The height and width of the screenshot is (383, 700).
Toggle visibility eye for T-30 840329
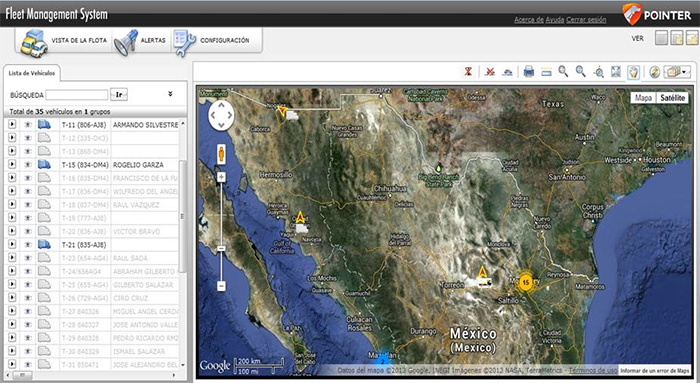pos(28,351)
